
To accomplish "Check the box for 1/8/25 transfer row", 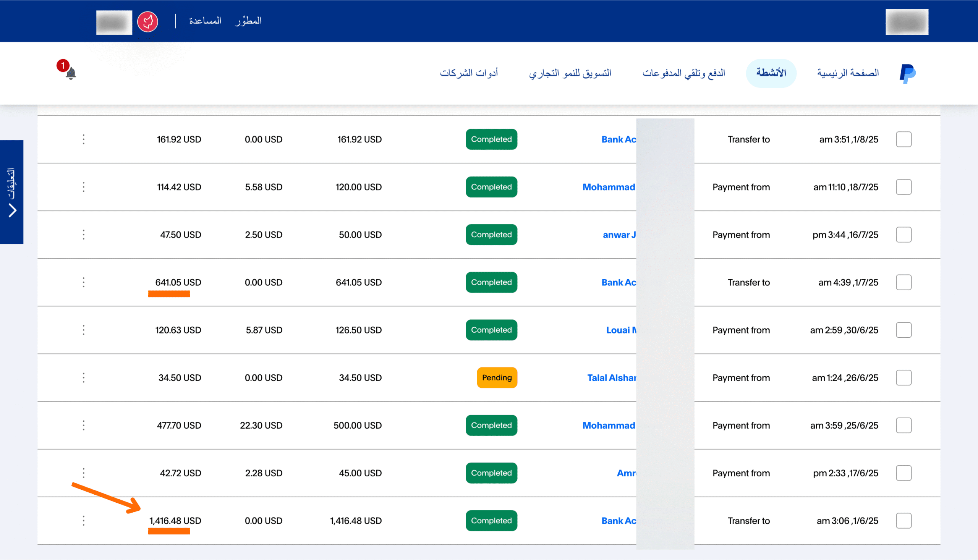I will 904,139.
